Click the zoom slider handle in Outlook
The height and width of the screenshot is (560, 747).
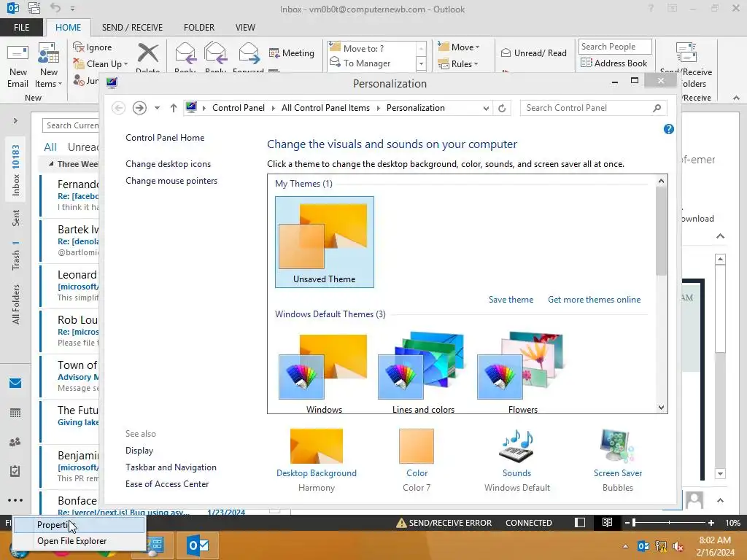coord(634,523)
